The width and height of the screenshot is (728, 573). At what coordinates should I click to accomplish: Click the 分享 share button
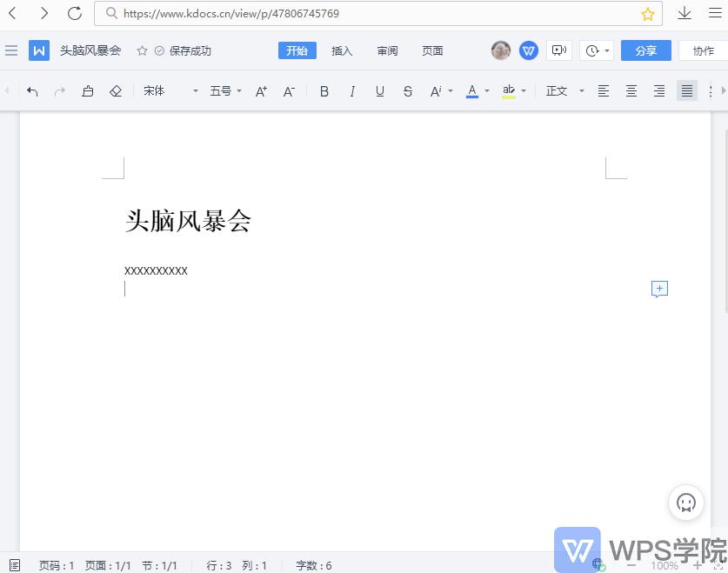tap(645, 50)
